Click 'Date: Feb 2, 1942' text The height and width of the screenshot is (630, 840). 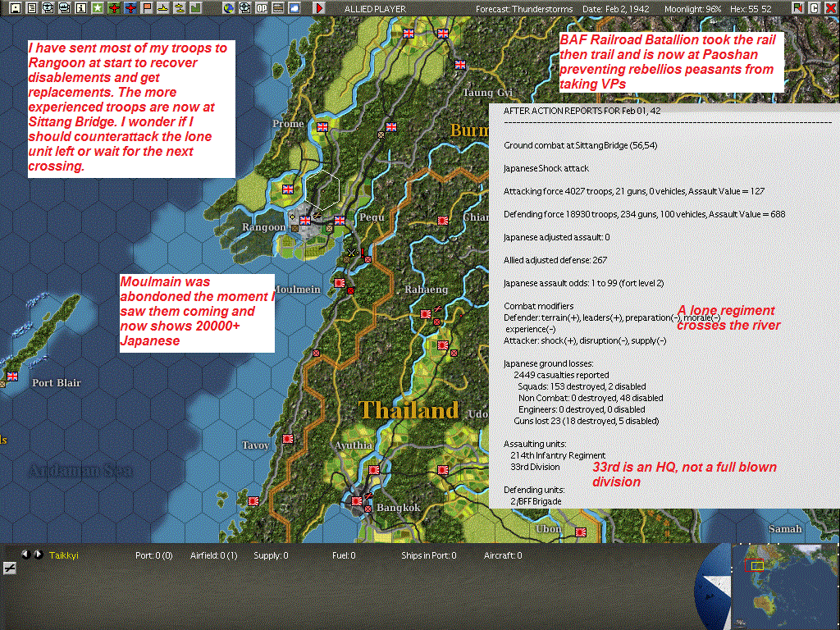pos(615,9)
